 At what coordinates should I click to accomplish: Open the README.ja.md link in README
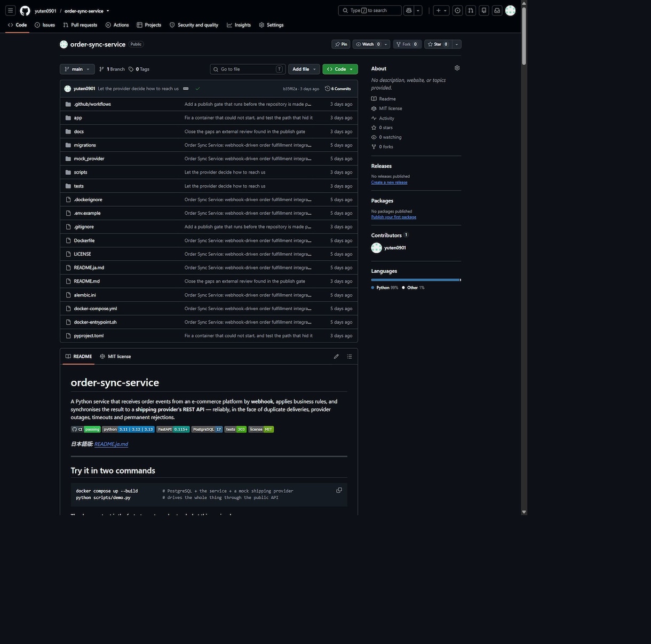click(x=111, y=444)
